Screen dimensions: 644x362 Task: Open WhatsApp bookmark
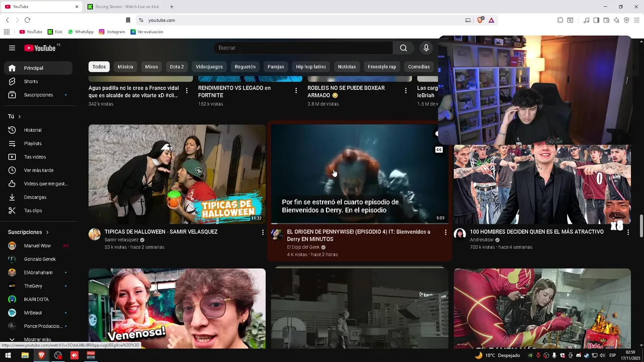80,32
